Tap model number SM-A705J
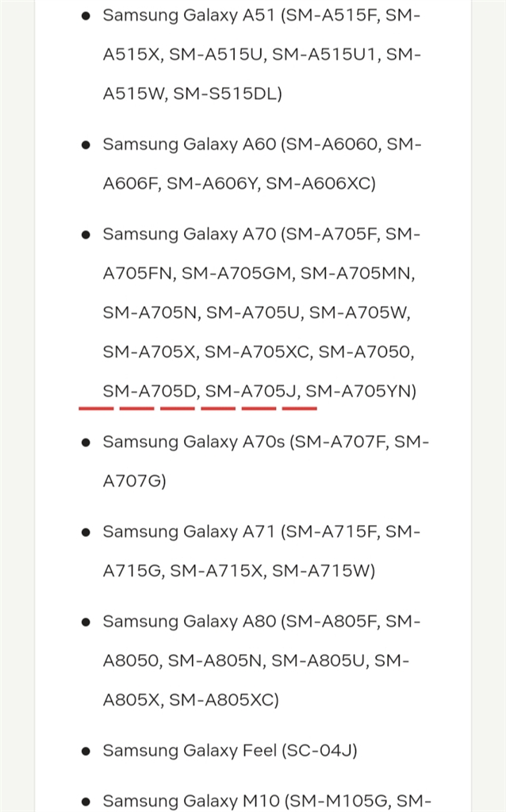Screen dimensions: 506x812 point(251,391)
